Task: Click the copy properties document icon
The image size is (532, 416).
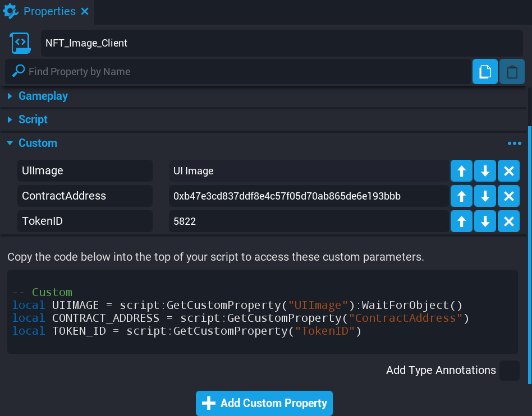Action: click(484, 71)
